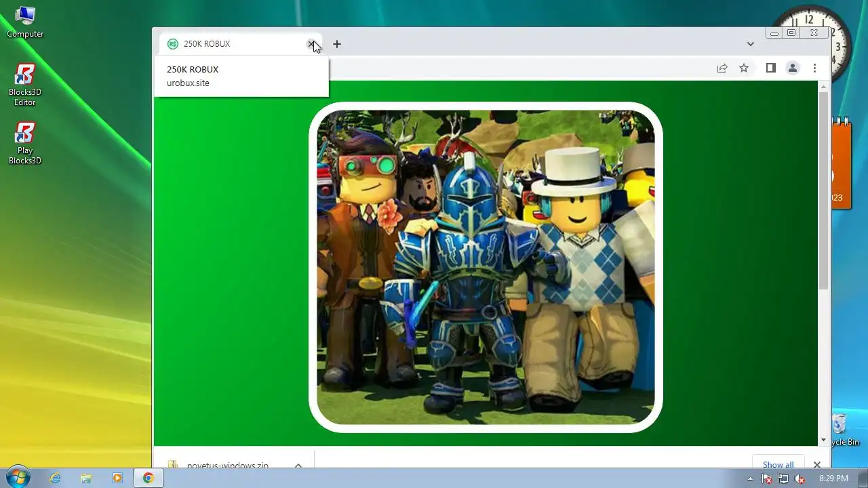Click the urobux.site tab tooltip text

click(188, 83)
